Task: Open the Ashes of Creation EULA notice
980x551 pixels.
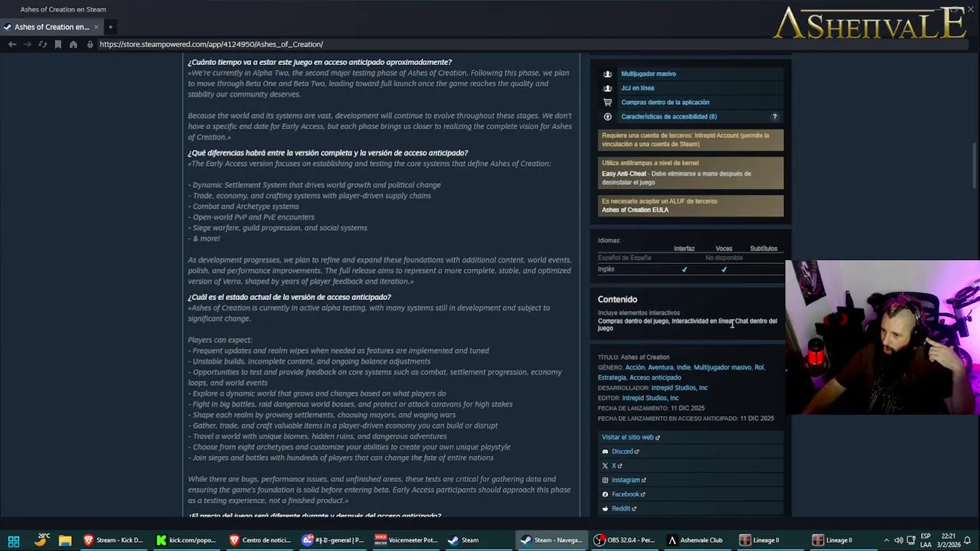Action: click(x=691, y=205)
